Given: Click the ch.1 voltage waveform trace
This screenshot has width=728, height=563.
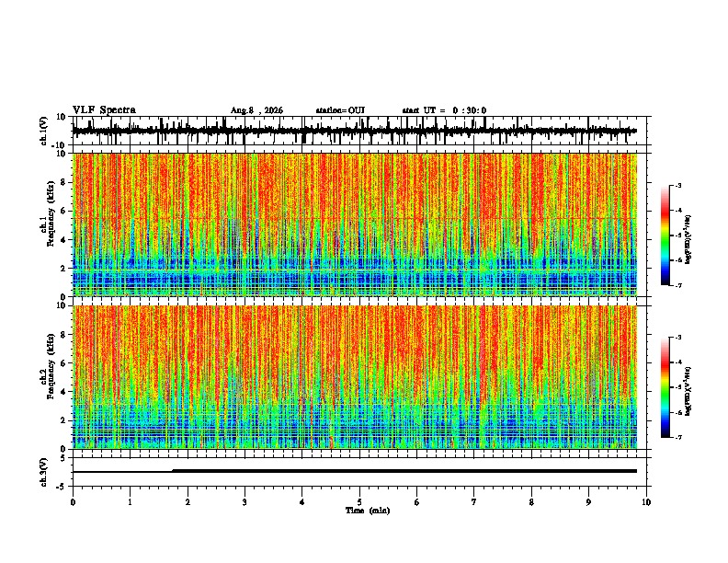Looking at the screenshot, I should click(354, 131).
